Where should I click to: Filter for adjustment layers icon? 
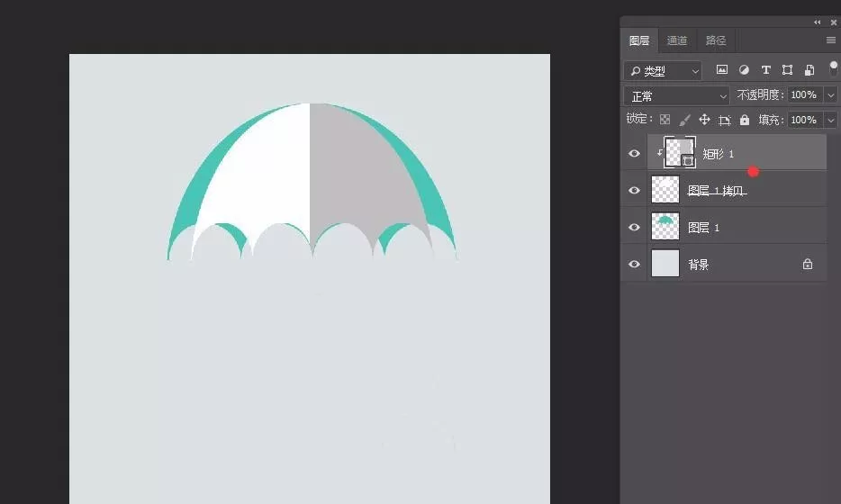tap(744, 69)
